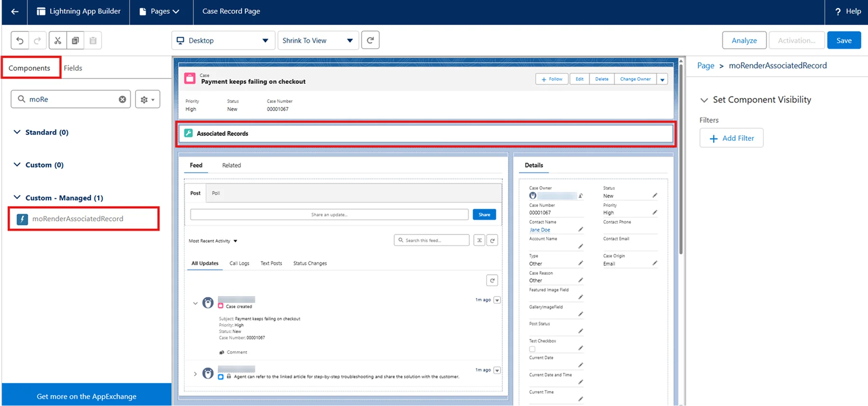Open the component list gear settings

148,99
